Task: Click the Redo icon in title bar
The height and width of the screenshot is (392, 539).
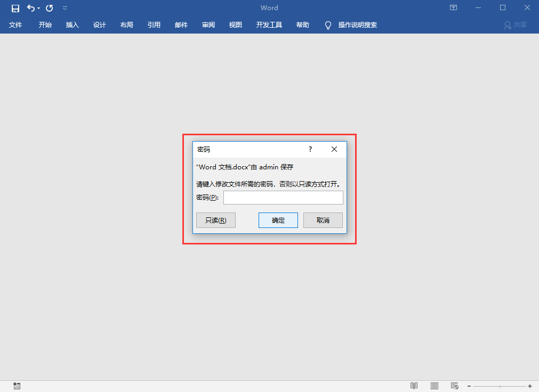Action: tap(50, 8)
